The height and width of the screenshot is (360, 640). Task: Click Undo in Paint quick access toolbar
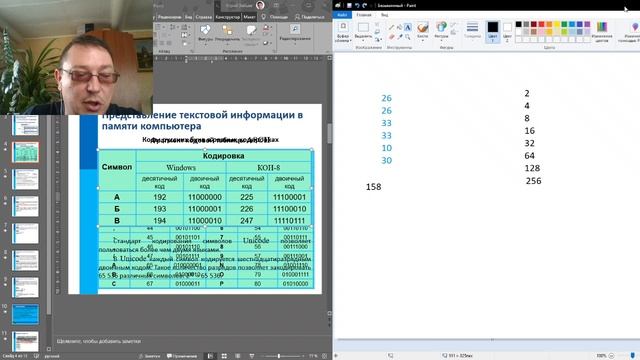(357, 5)
